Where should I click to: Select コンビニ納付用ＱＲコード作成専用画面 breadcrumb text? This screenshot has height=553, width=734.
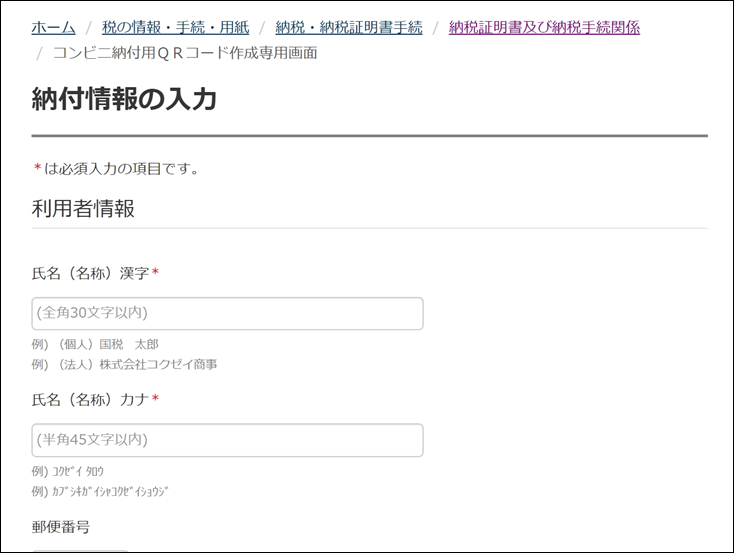coord(185,53)
